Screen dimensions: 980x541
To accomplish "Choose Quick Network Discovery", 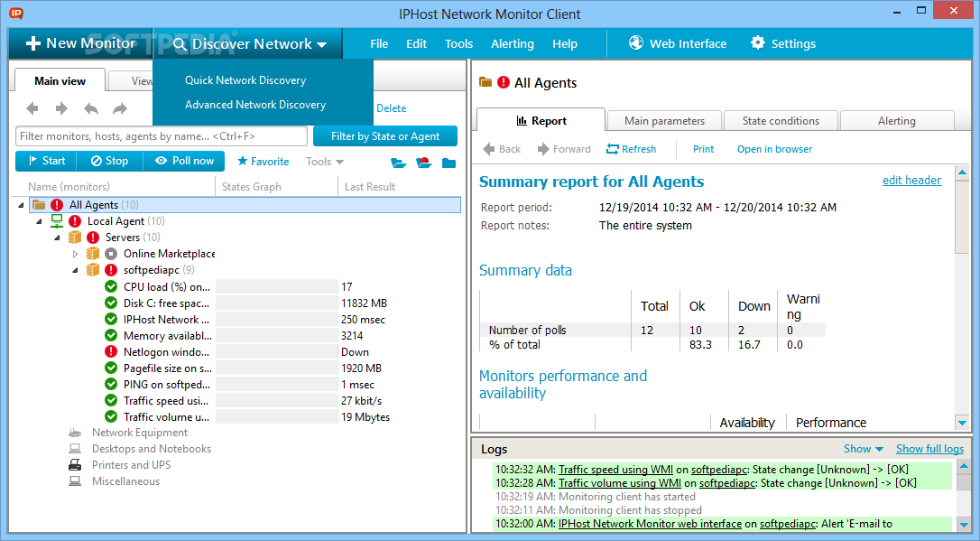I will pyautogui.click(x=245, y=80).
